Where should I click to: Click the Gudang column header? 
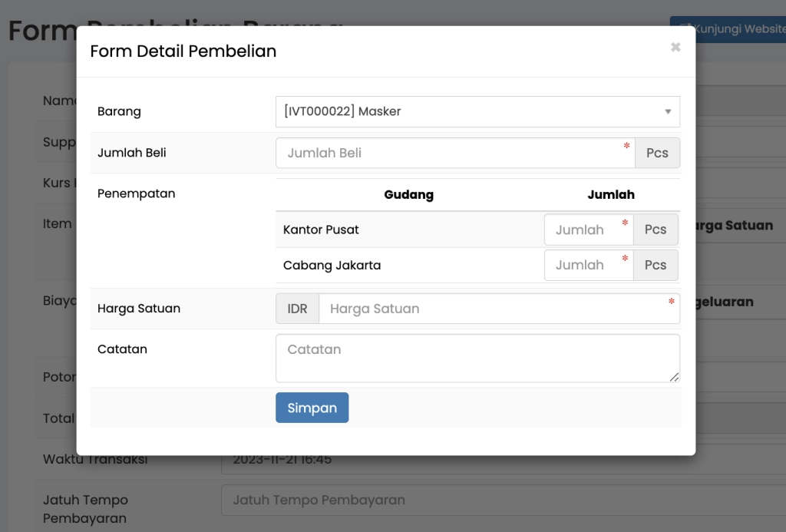[408, 195]
